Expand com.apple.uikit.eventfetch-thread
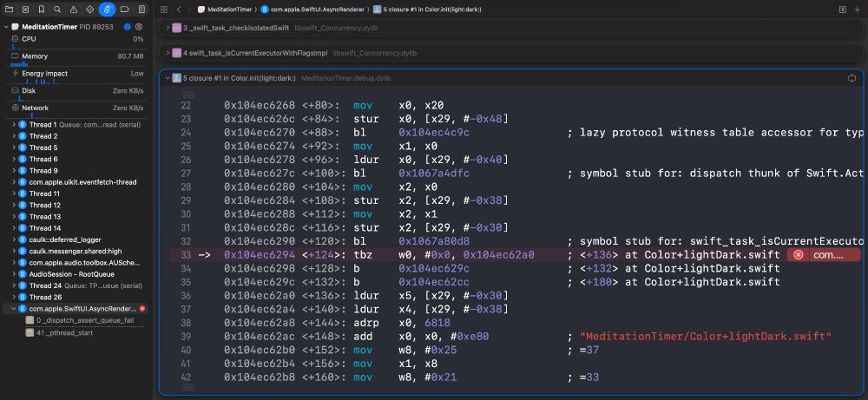The height and width of the screenshot is (400, 868). pos(14,182)
